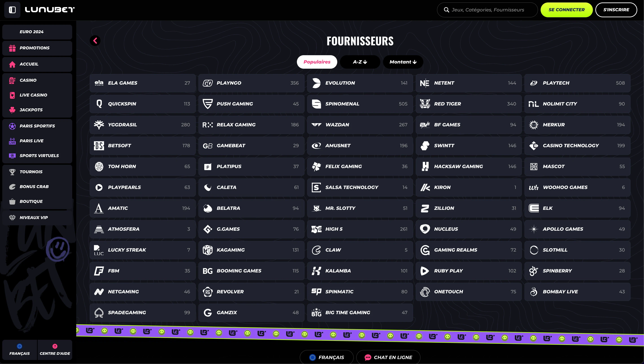Screen dimensions: 644x364
Task: Open the Tournois menu item
Action: pyautogui.click(x=37, y=172)
